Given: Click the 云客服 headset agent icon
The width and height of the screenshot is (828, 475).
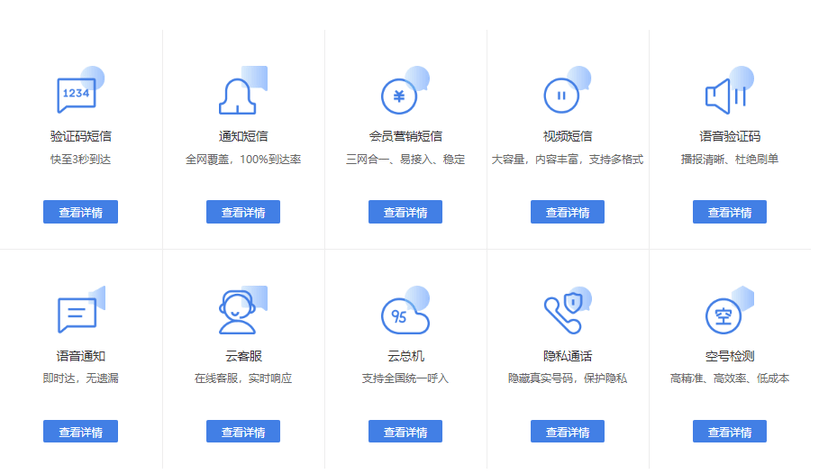Looking at the screenshot, I should (x=243, y=310).
